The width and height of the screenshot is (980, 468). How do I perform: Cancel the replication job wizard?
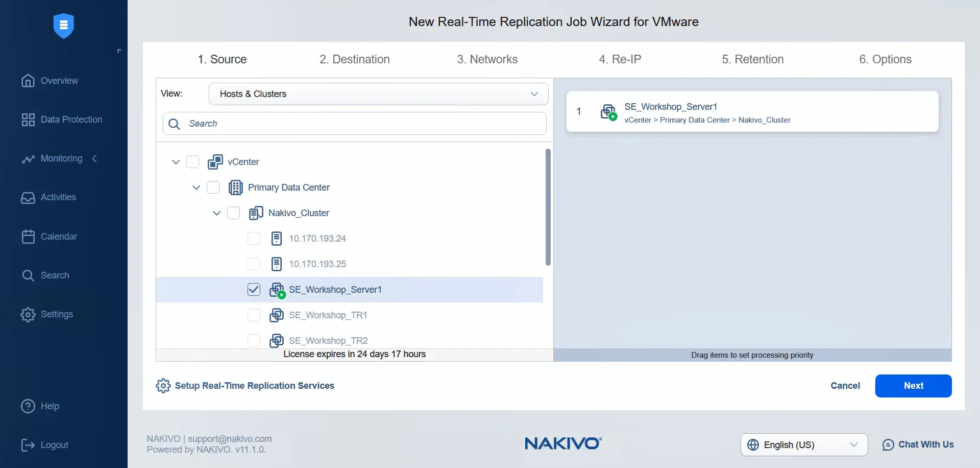coord(845,386)
